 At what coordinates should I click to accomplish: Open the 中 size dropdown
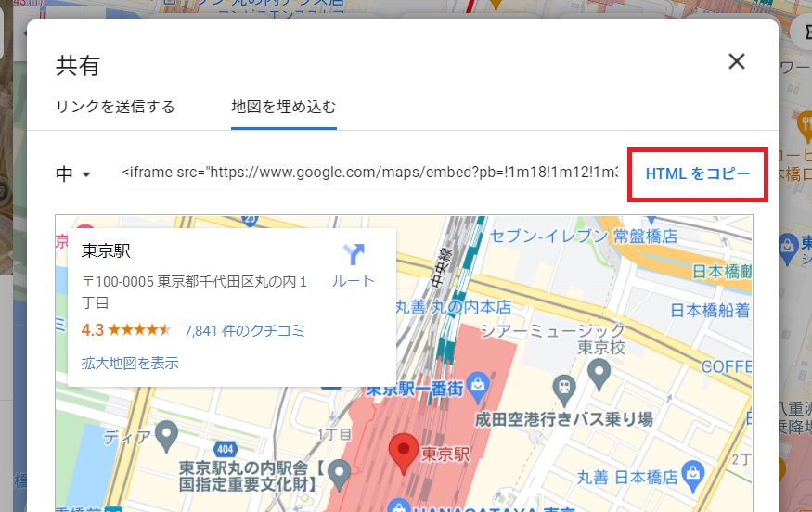(x=73, y=173)
